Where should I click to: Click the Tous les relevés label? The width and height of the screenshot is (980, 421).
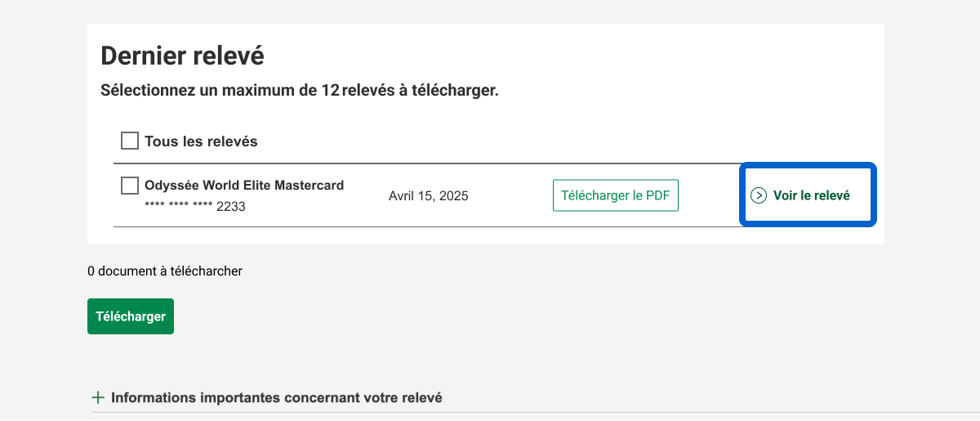click(201, 141)
